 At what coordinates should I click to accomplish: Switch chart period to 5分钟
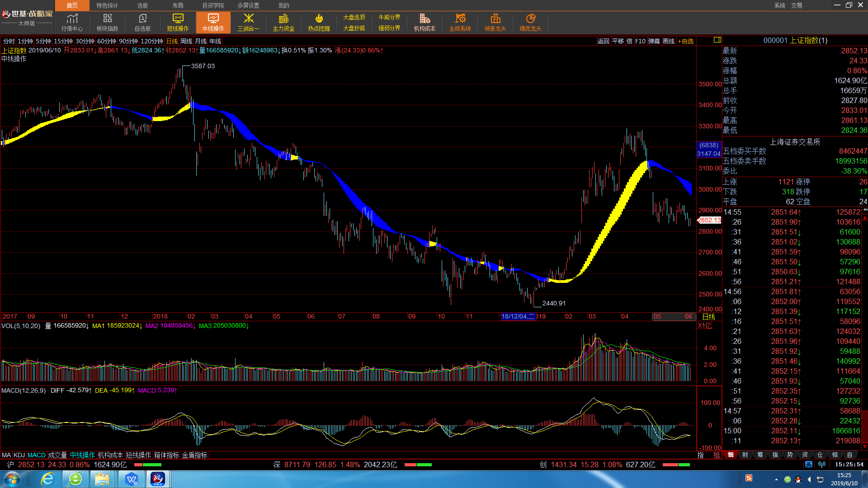pos(43,41)
